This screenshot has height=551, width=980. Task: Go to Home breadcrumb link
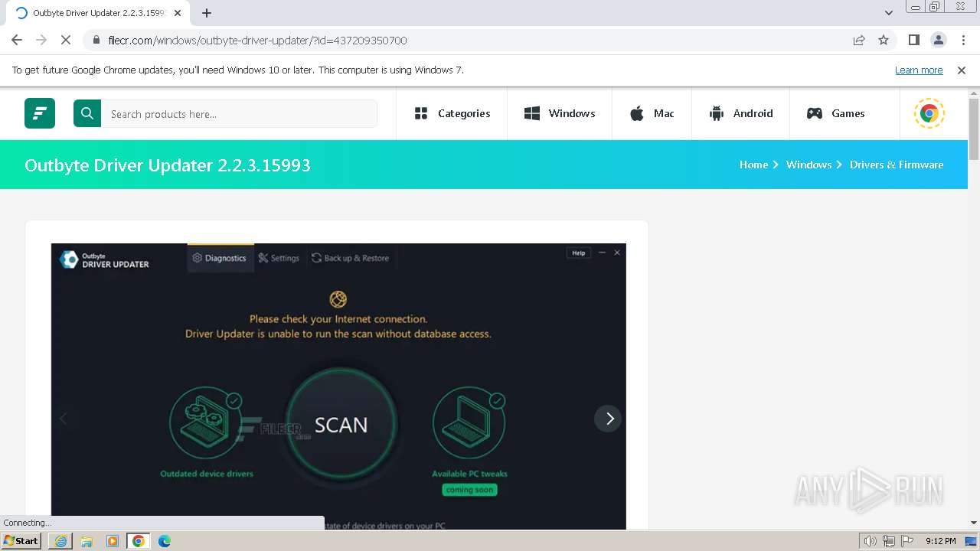(x=753, y=165)
